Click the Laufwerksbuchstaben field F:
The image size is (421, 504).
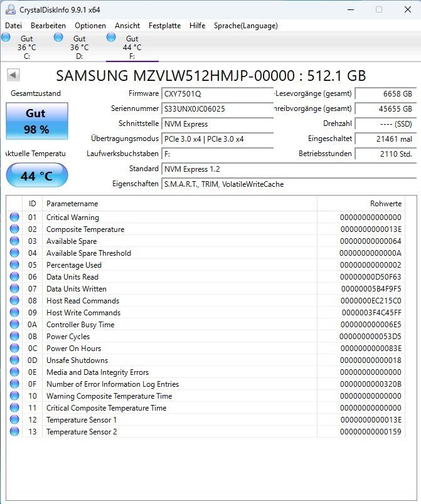point(217,154)
